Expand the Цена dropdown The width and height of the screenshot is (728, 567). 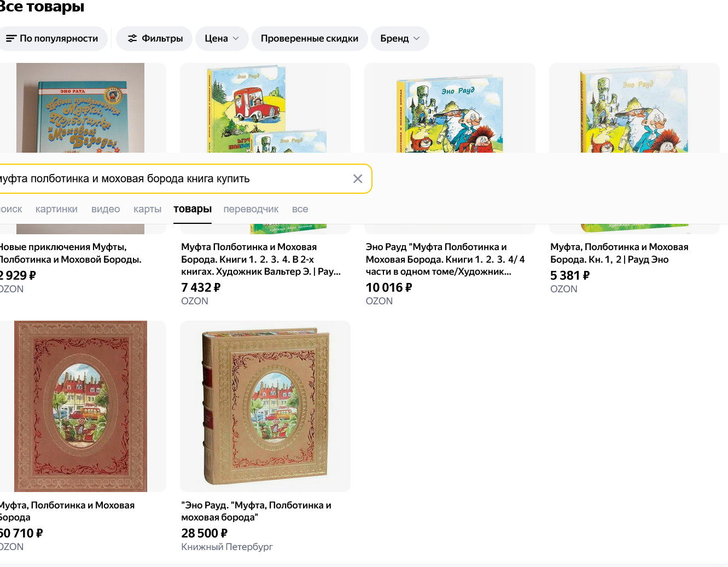pyautogui.click(x=222, y=38)
